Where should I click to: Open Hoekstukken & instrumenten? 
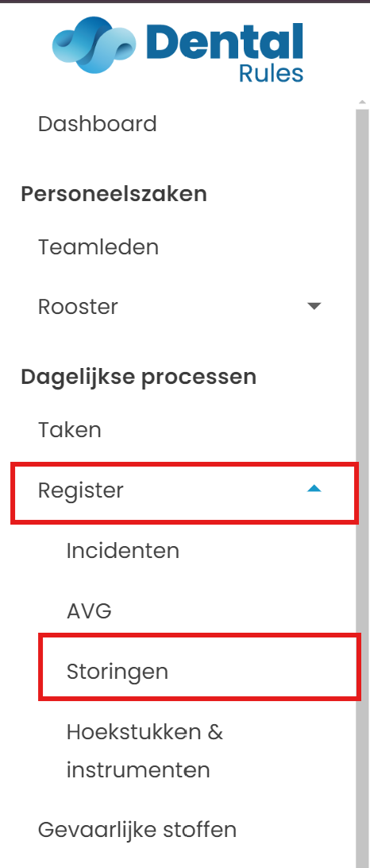point(145,750)
